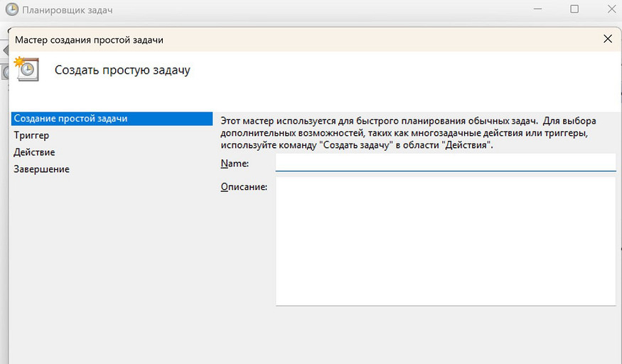This screenshot has width=622, height=364.
Task: Select the Триггер wizard step
Action: [x=31, y=136]
